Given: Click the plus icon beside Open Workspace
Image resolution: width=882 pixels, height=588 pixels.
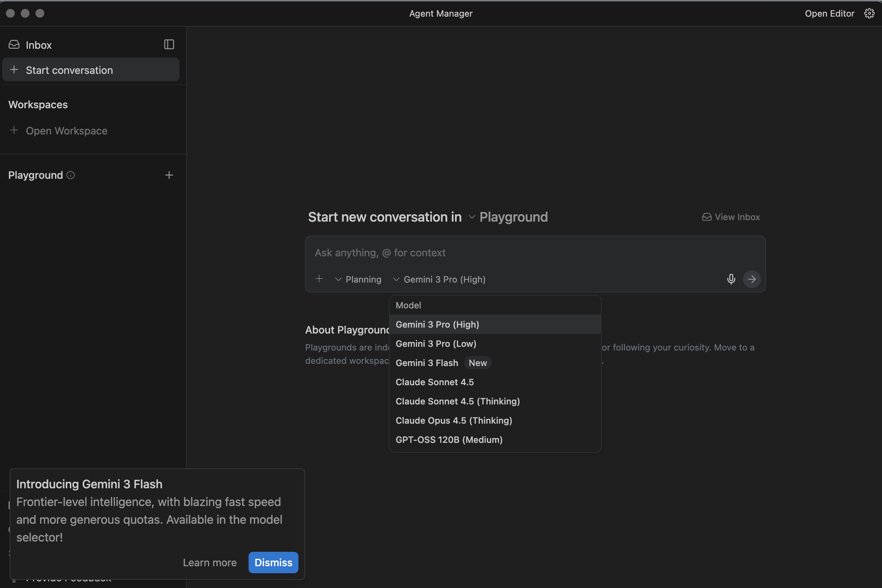Looking at the screenshot, I should coord(14,130).
